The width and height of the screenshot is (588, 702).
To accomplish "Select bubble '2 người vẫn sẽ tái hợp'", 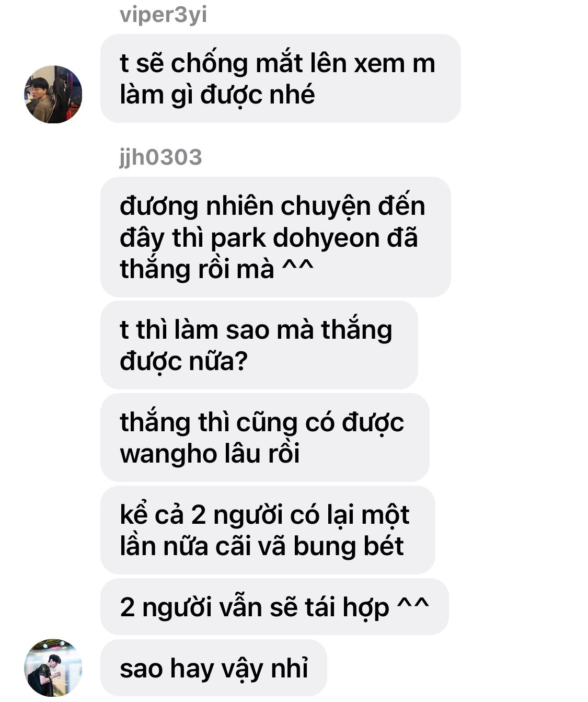I will click(x=274, y=607).
